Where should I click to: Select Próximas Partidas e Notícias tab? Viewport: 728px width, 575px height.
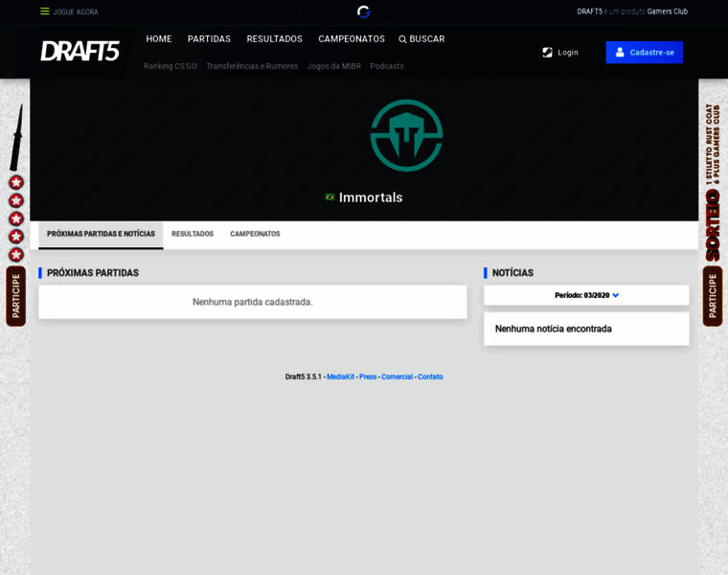[x=101, y=234]
